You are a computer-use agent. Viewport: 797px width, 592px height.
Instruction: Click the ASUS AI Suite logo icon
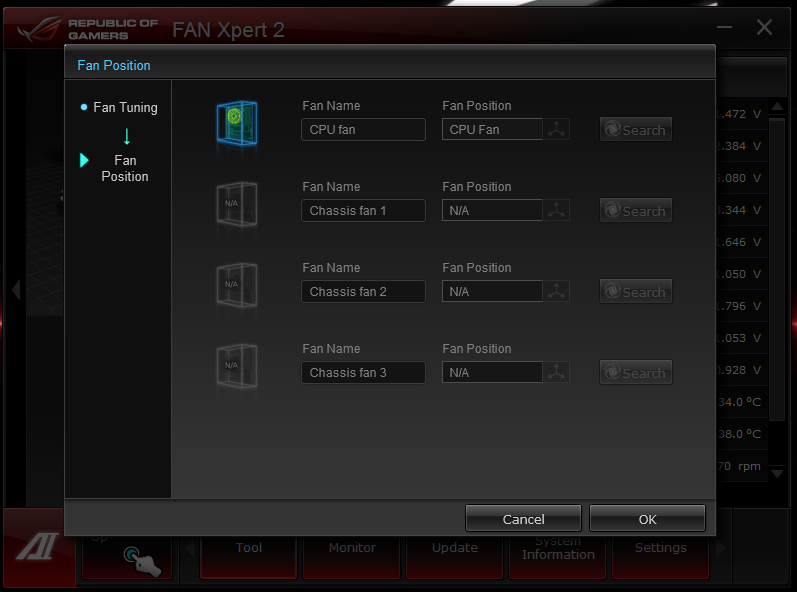click(37, 547)
